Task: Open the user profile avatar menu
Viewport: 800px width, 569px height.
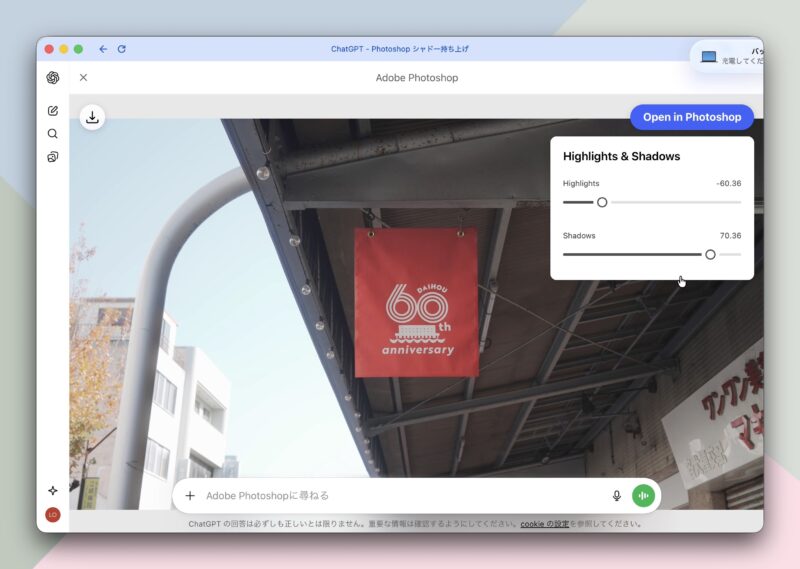Action: [x=53, y=514]
